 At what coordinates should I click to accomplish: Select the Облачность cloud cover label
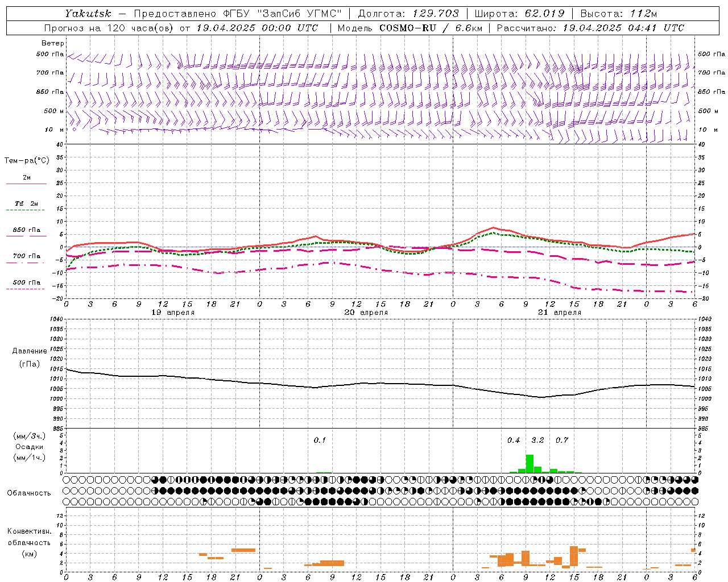(29, 493)
